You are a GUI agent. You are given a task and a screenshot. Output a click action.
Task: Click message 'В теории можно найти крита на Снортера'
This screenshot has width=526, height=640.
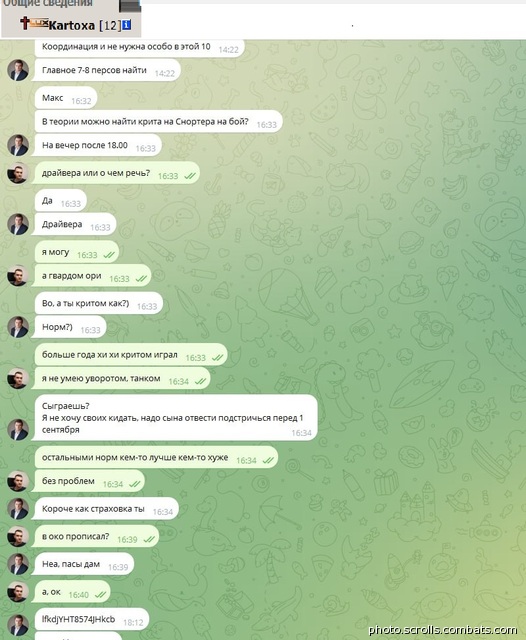pyautogui.click(x=159, y=122)
